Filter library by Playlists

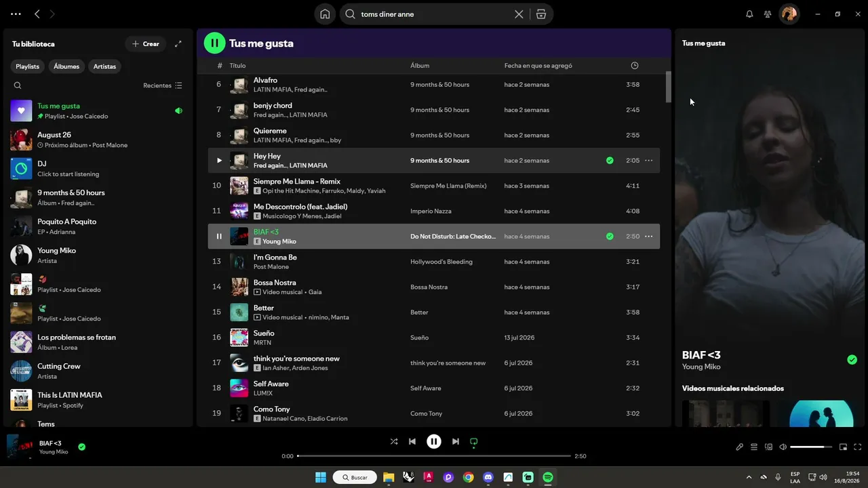pyautogui.click(x=28, y=66)
